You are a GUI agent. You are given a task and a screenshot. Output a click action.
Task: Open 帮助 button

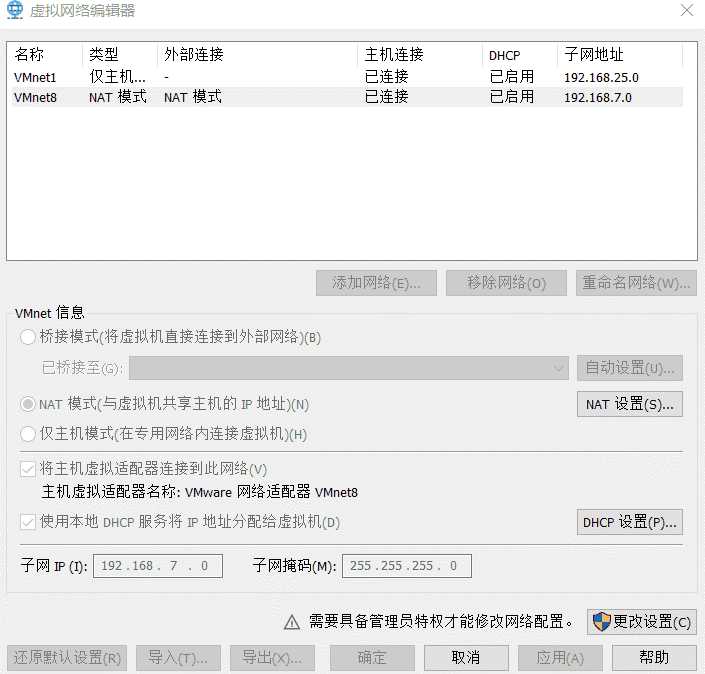654,658
